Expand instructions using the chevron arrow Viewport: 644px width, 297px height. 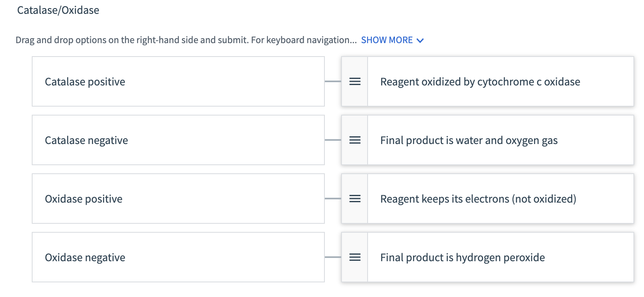(x=421, y=40)
